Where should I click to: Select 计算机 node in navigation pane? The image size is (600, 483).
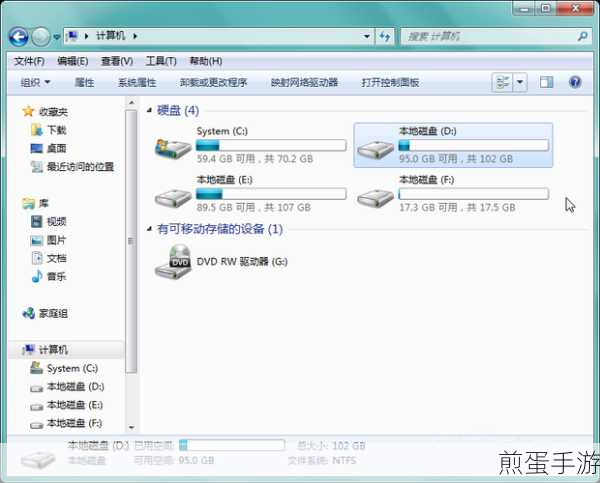point(45,350)
